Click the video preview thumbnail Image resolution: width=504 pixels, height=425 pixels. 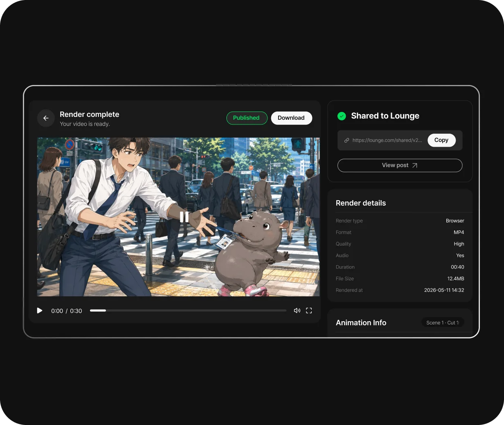pyautogui.click(x=178, y=217)
